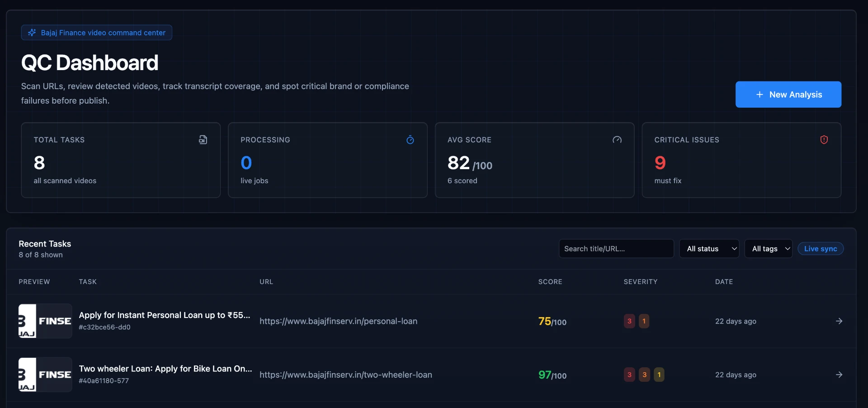Click the 97/100 score for two wheeler loan
Screen dimensions: 868x408
coord(552,375)
